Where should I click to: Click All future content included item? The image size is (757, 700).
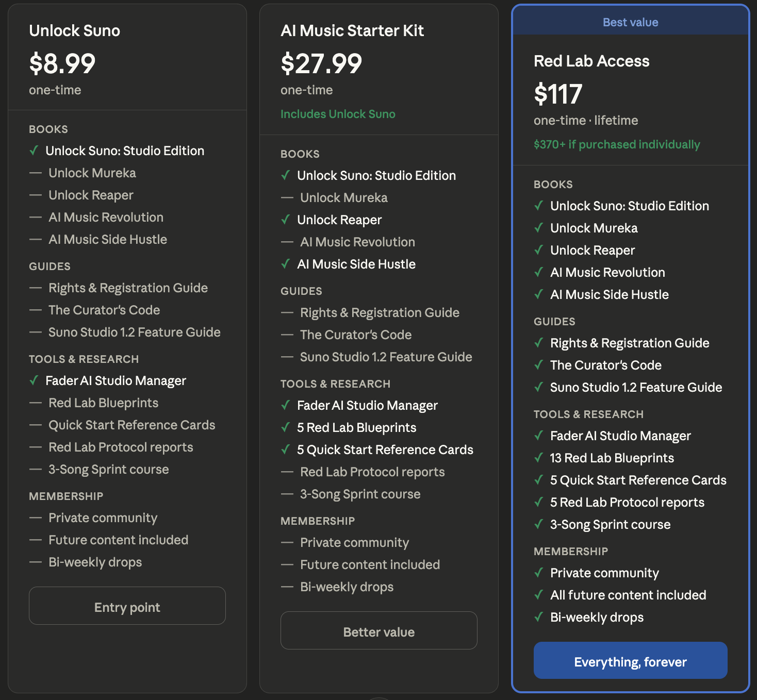coord(628,595)
